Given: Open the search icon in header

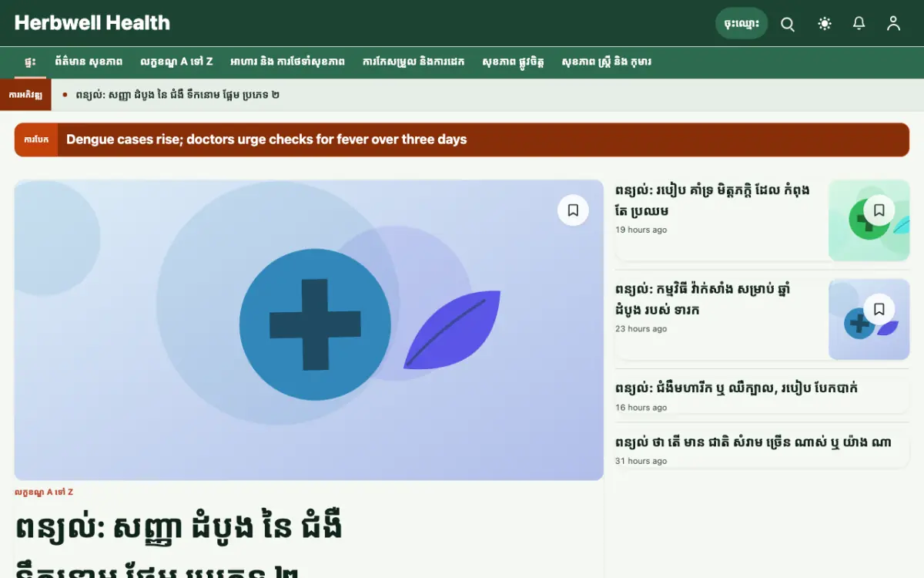Looking at the screenshot, I should pyautogui.click(x=788, y=24).
